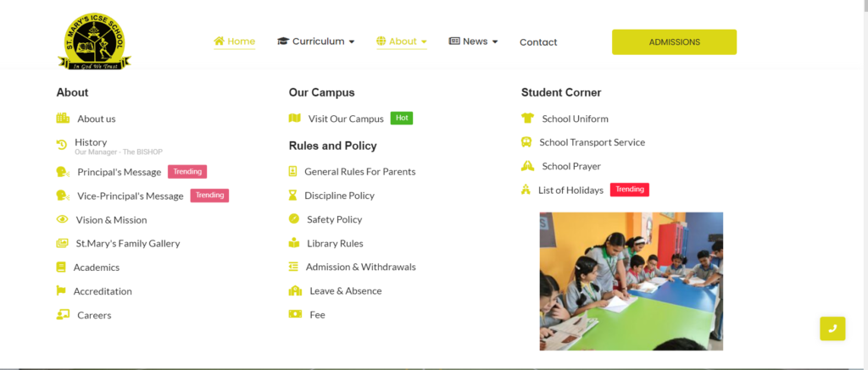
Task: Collapse the About dropdown menu
Action: click(402, 41)
